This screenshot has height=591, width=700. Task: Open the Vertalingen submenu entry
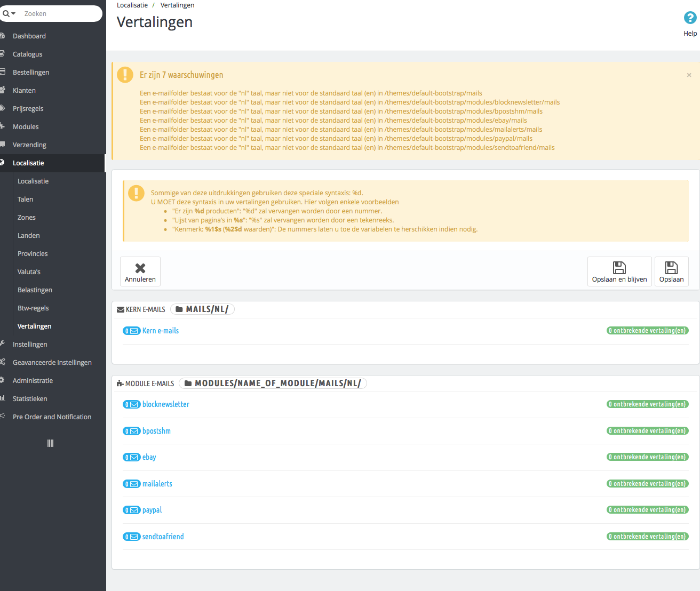pyautogui.click(x=35, y=326)
